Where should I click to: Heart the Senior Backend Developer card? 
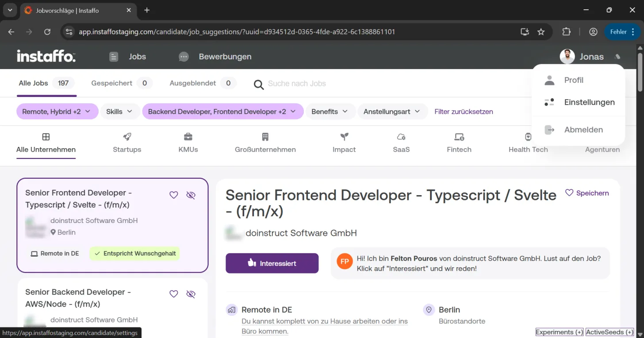coord(174,294)
